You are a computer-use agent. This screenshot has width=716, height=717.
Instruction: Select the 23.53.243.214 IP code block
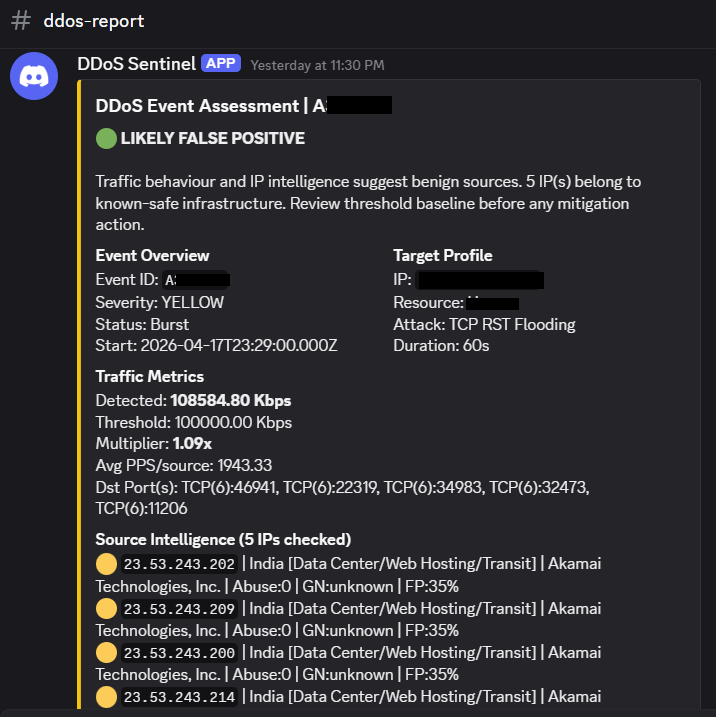(x=180, y=696)
